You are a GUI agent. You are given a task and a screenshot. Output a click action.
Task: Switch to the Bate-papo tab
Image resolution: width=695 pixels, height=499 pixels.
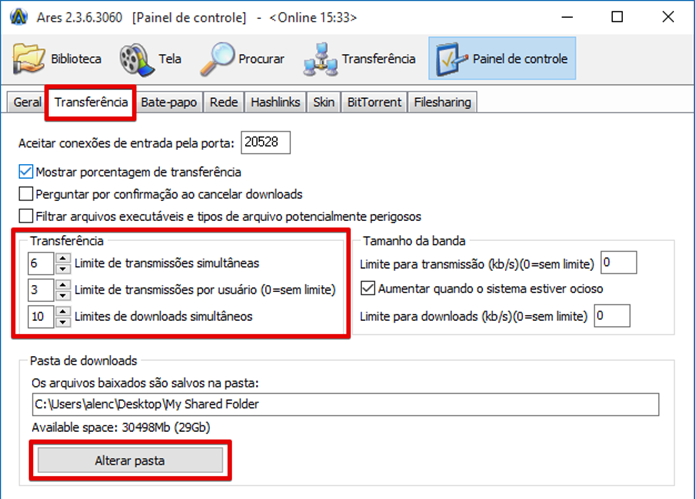(169, 102)
